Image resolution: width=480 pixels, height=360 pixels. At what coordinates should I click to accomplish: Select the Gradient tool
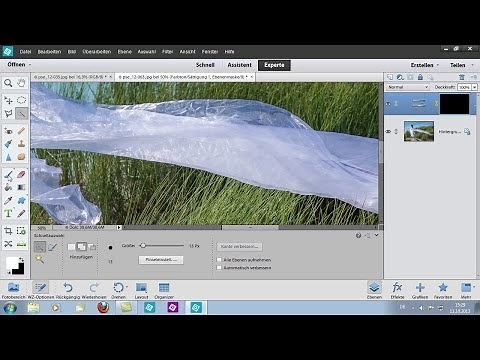click(x=21, y=187)
